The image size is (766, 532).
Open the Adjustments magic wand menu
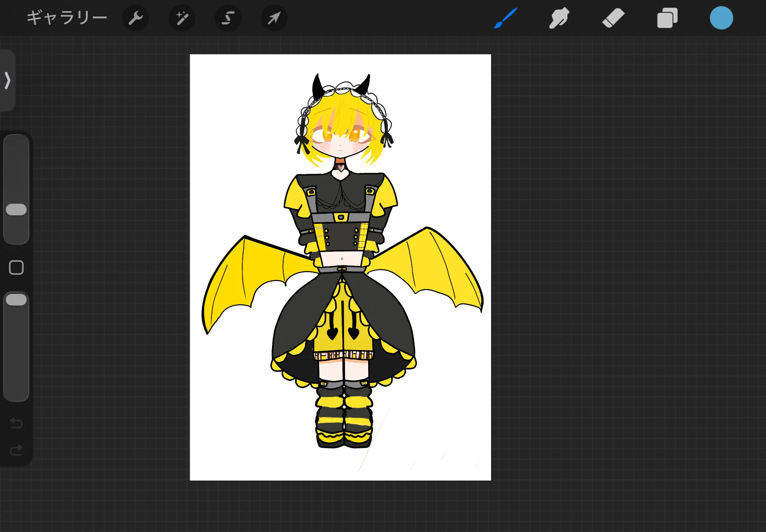tap(182, 18)
